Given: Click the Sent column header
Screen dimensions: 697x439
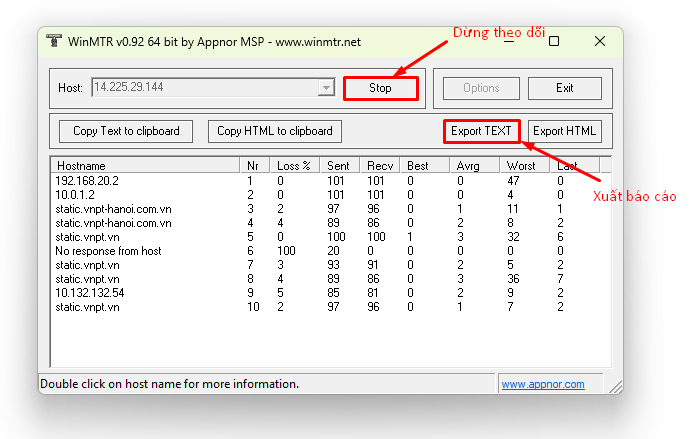Looking at the screenshot, I should pyautogui.click(x=338, y=165).
